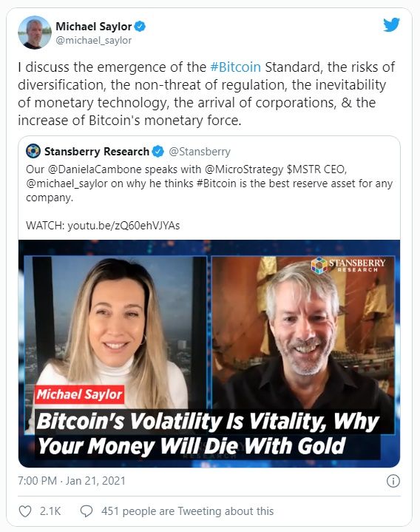Click the Michael Saylor display name
Viewport: 420px width, 532px height.
coord(94,27)
